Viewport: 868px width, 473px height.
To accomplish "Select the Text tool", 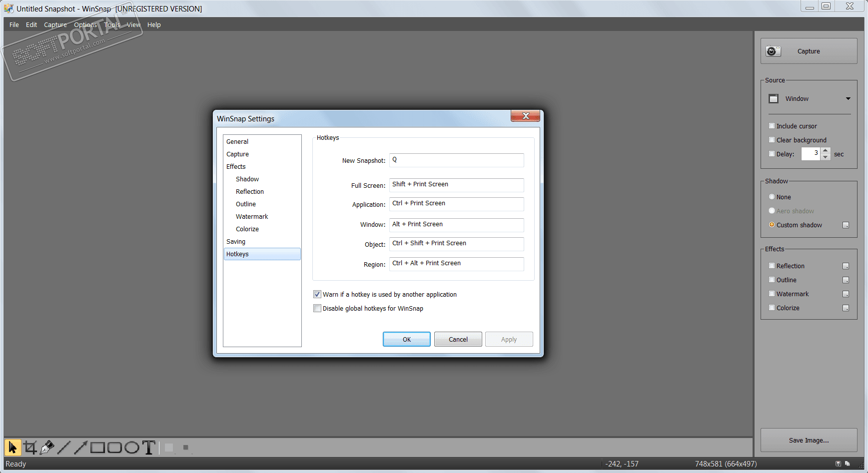I will (148, 448).
